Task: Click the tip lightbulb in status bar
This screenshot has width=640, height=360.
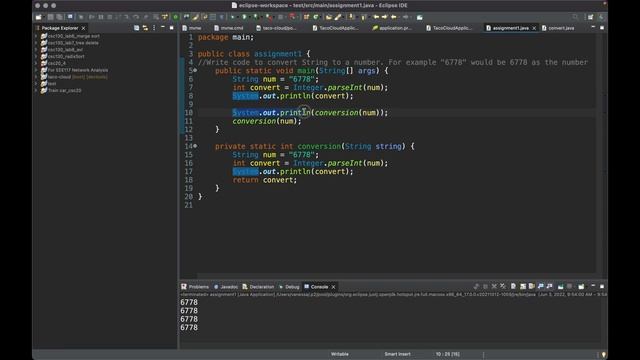Action: tap(604, 354)
